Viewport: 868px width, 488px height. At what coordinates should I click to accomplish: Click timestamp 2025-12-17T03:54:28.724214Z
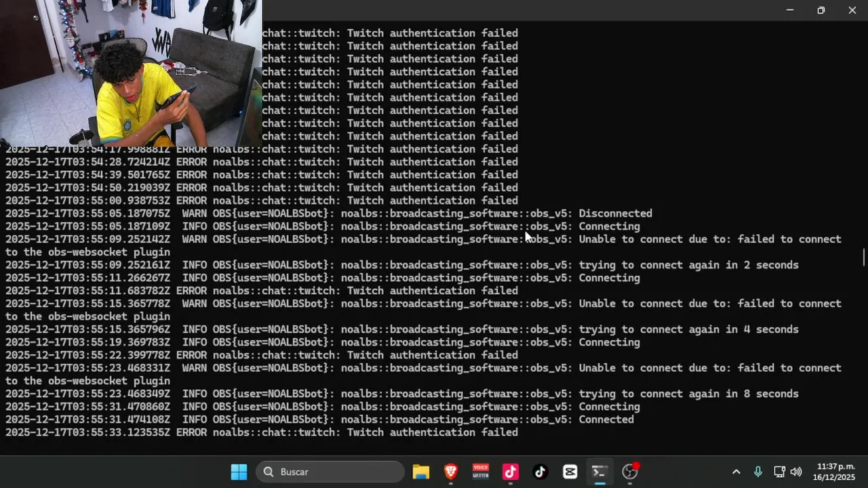coord(88,162)
